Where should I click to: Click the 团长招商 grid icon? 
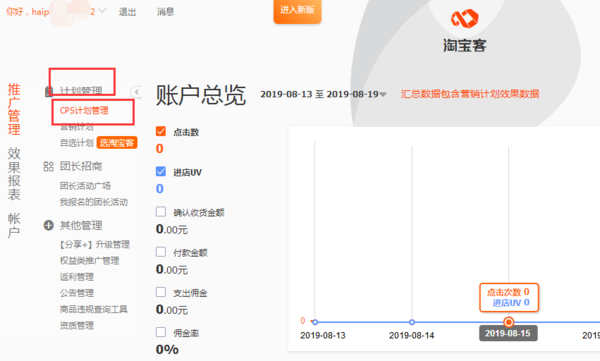(x=49, y=167)
